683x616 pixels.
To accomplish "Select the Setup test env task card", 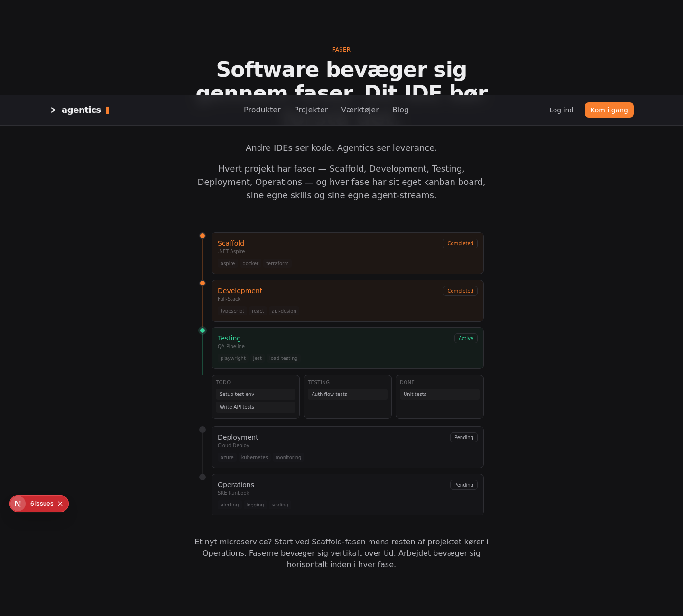I will (x=256, y=395).
